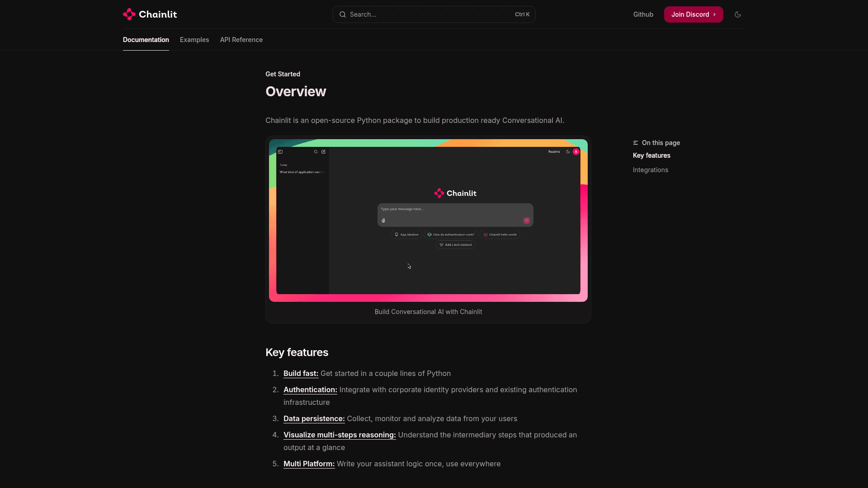This screenshot has height=488, width=868.
Task: Open the Build fast feature link
Action: [x=301, y=373]
